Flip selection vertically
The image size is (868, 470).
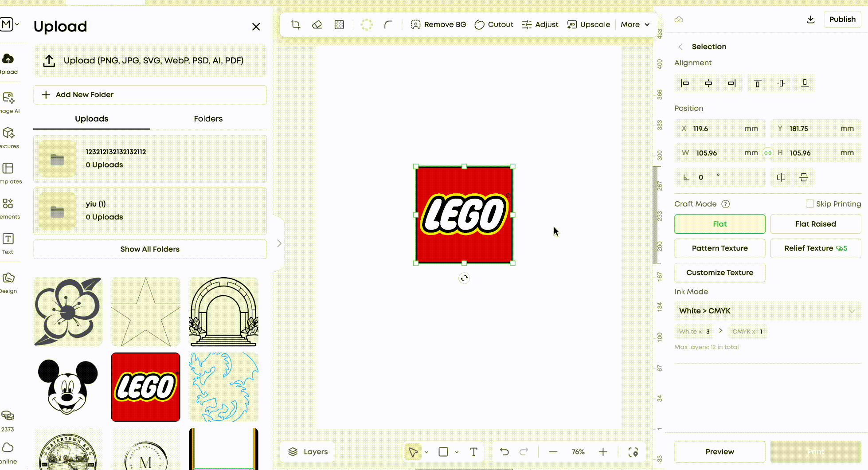(x=804, y=177)
